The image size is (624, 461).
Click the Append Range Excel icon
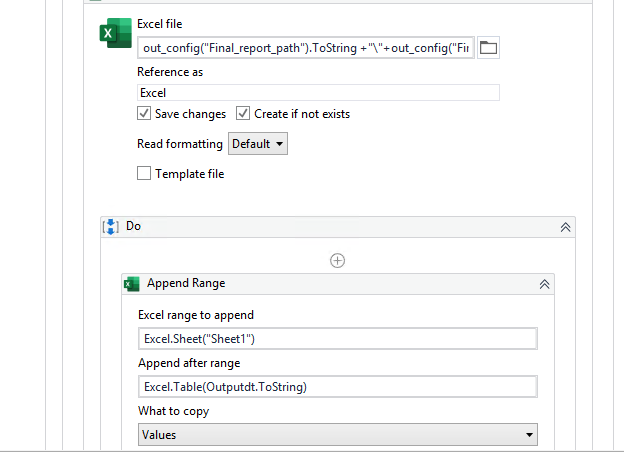[131, 283]
